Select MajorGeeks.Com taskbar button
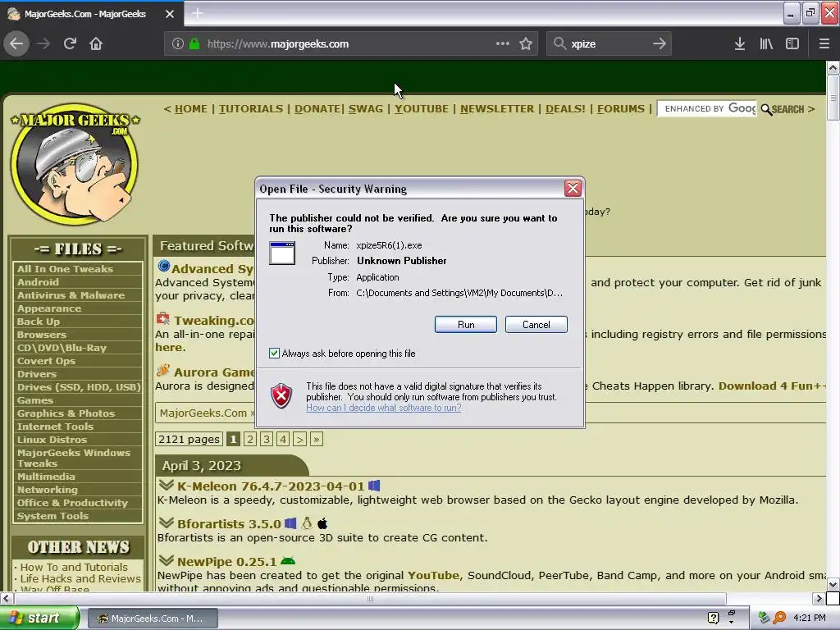This screenshot has width=840, height=630. [152, 619]
